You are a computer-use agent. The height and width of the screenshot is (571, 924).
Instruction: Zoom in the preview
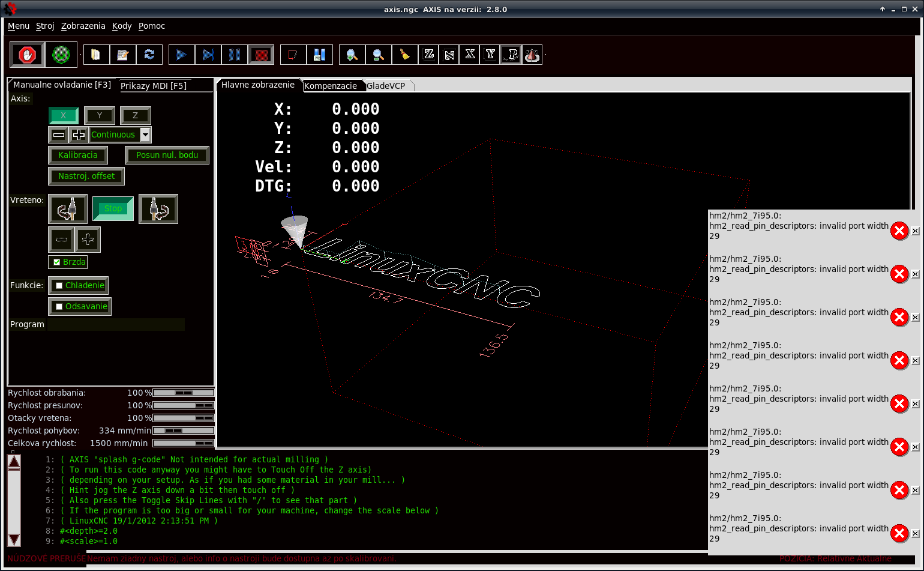(352, 55)
